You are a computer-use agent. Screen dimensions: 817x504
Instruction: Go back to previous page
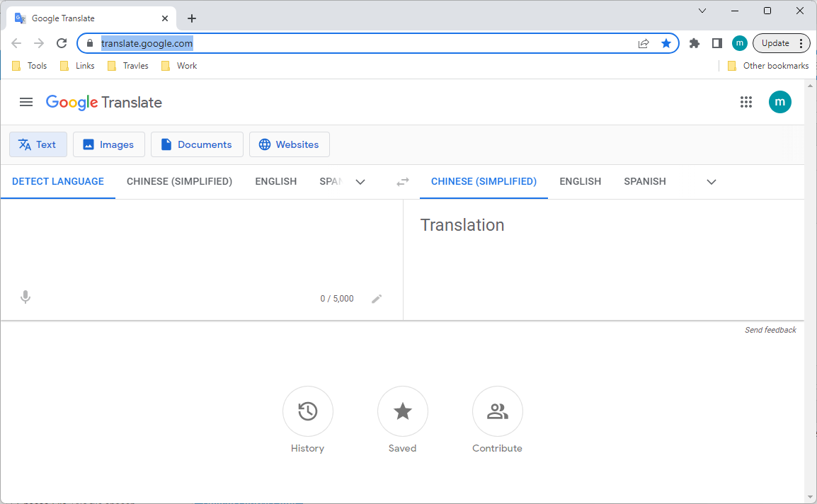[x=16, y=43]
